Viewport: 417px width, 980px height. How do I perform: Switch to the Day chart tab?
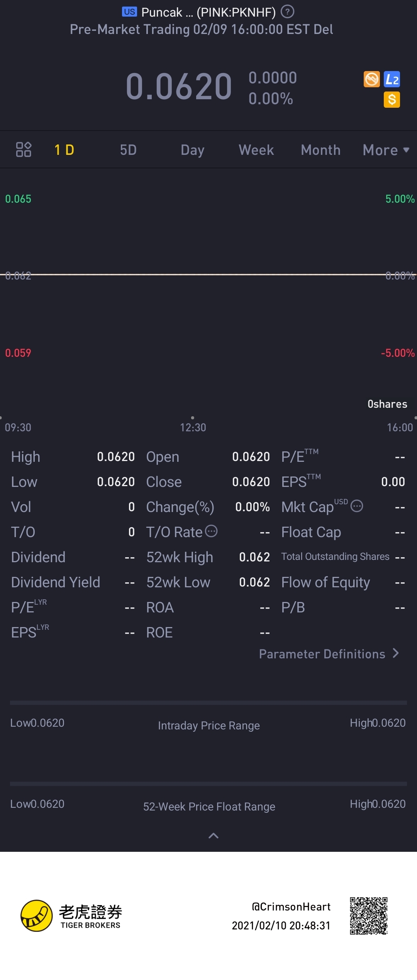click(x=192, y=150)
